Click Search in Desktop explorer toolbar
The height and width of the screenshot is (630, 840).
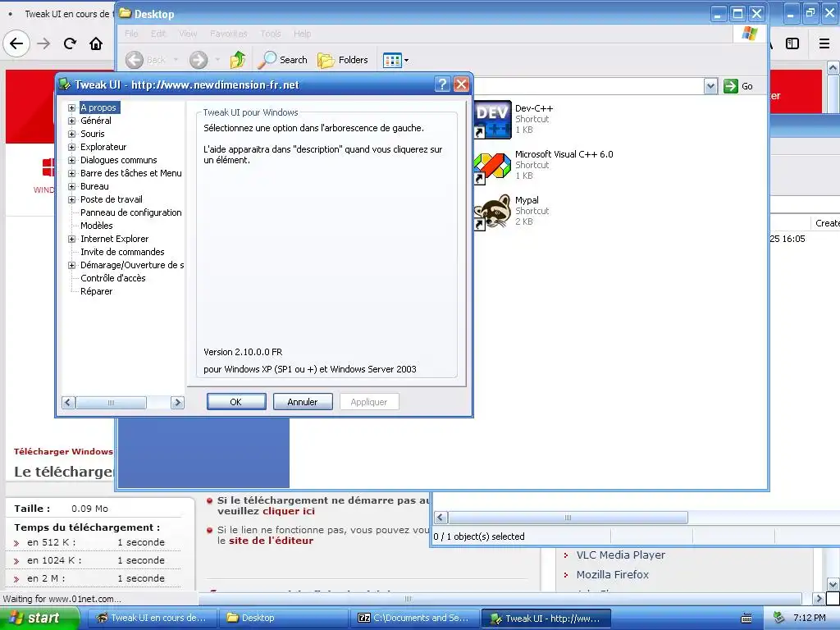(282, 60)
